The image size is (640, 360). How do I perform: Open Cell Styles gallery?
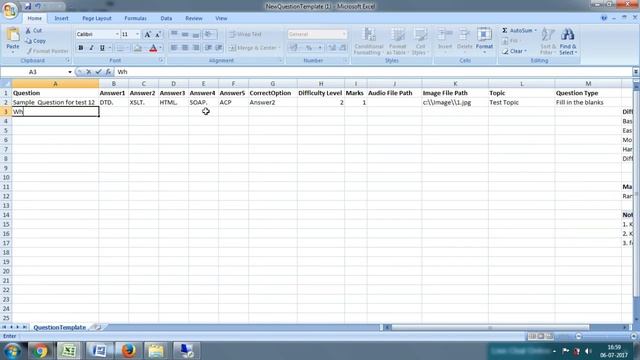(419, 41)
